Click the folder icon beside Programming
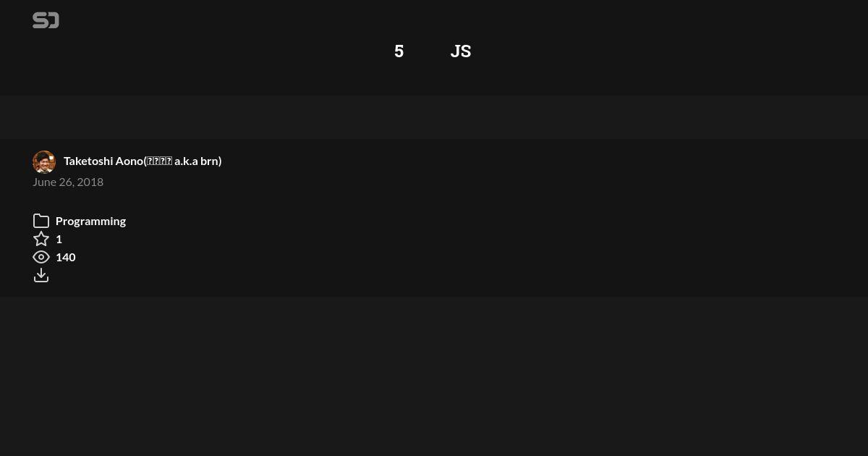The height and width of the screenshot is (456, 868). (x=41, y=221)
